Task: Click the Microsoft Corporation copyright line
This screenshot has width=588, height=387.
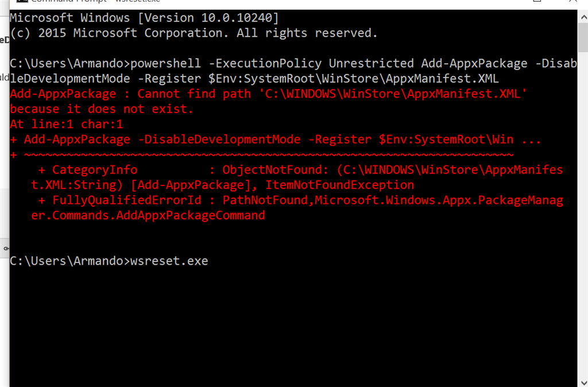Action: 194,33
